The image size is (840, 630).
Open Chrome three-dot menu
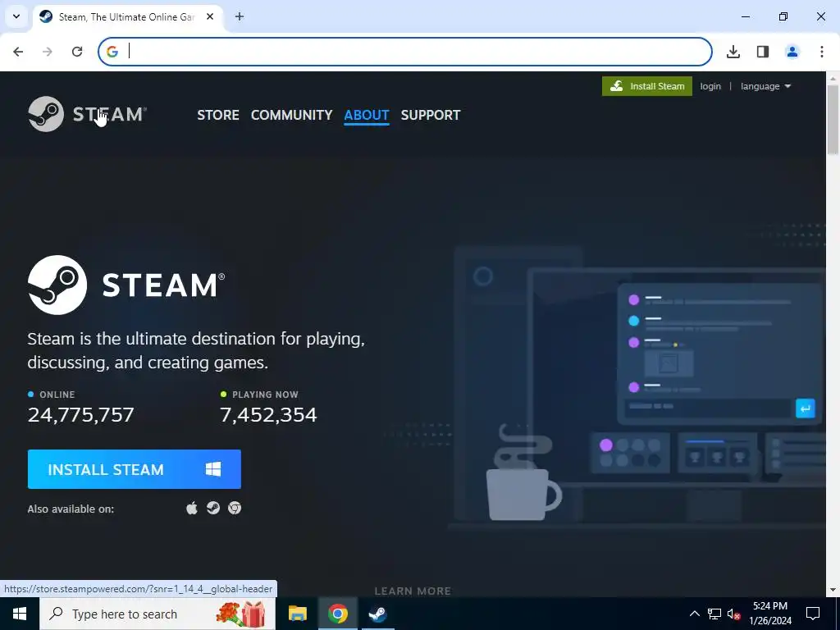click(x=822, y=52)
